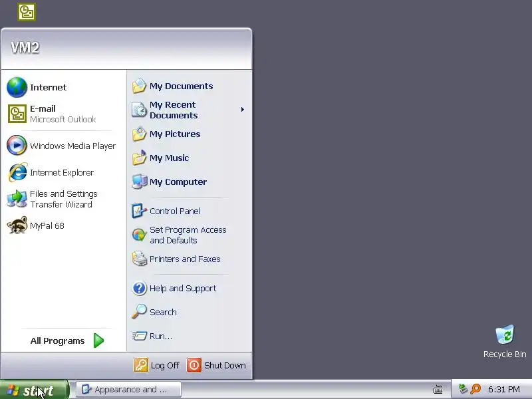Click Search magnifying glass icon
Screen dimensions: 532x399
coord(139,312)
